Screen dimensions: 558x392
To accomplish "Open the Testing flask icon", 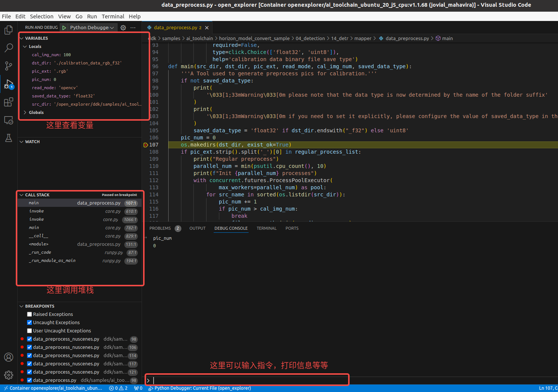I will coord(8,138).
